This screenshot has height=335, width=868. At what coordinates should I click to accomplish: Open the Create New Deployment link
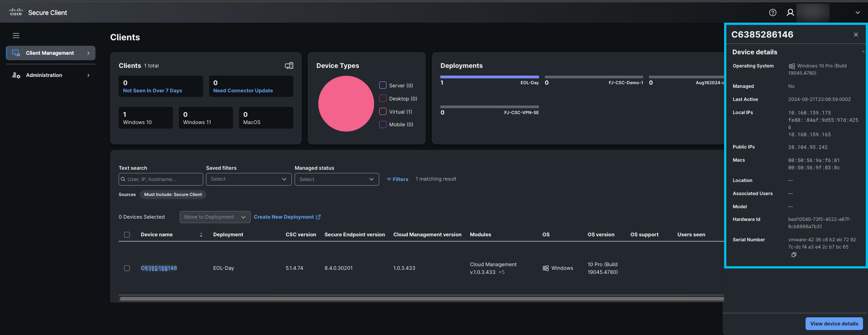pyautogui.click(x=284, y=217)
